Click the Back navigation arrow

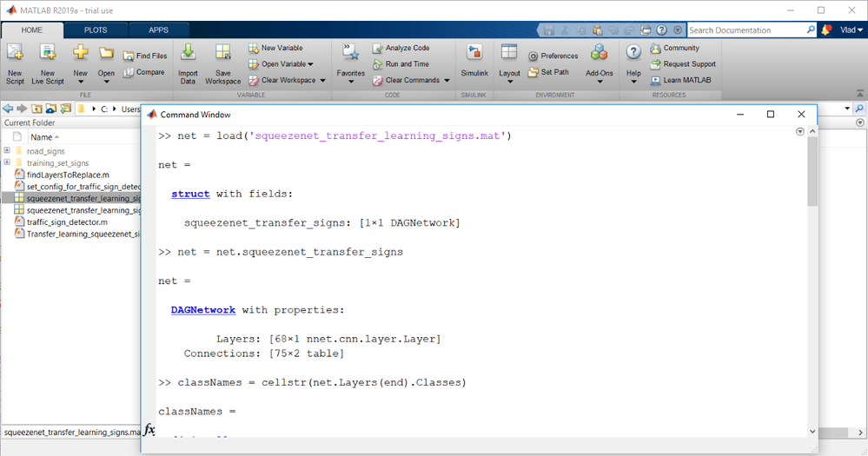tap(8, 109)
